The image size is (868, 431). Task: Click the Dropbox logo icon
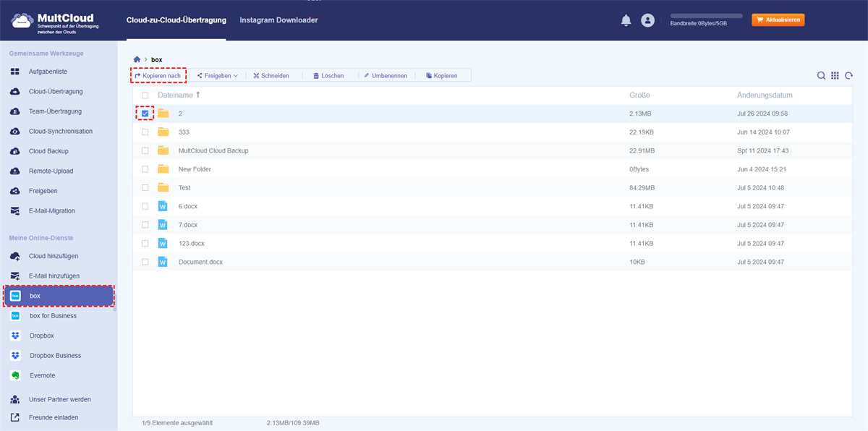[x=15, y=336]
